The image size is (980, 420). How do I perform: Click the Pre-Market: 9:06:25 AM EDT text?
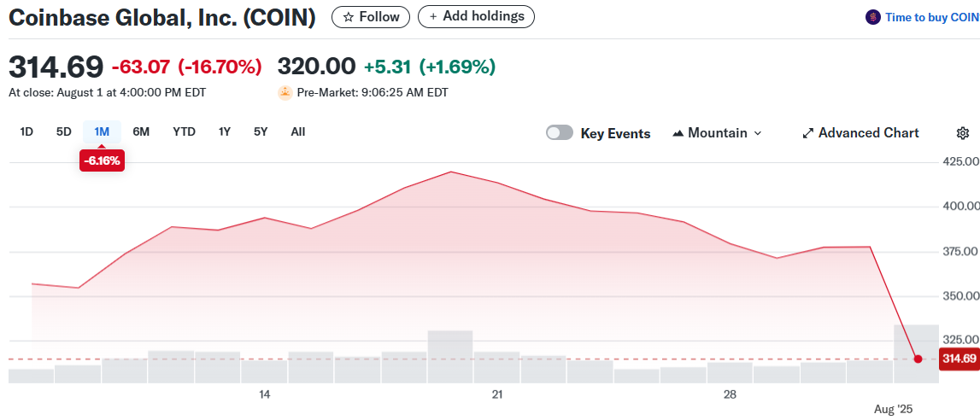coord(373,93)
